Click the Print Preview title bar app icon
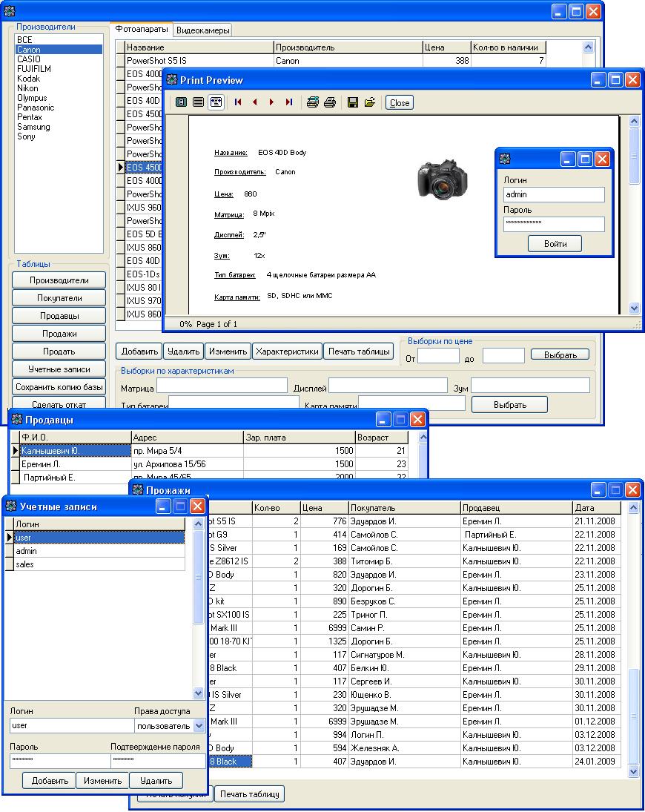 click(x=172, y=80)
